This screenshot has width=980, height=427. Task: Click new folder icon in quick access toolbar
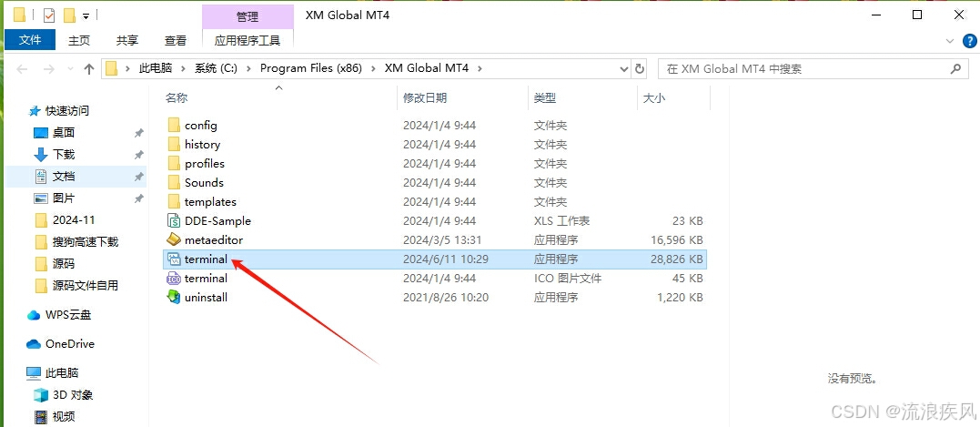[69, 15]
